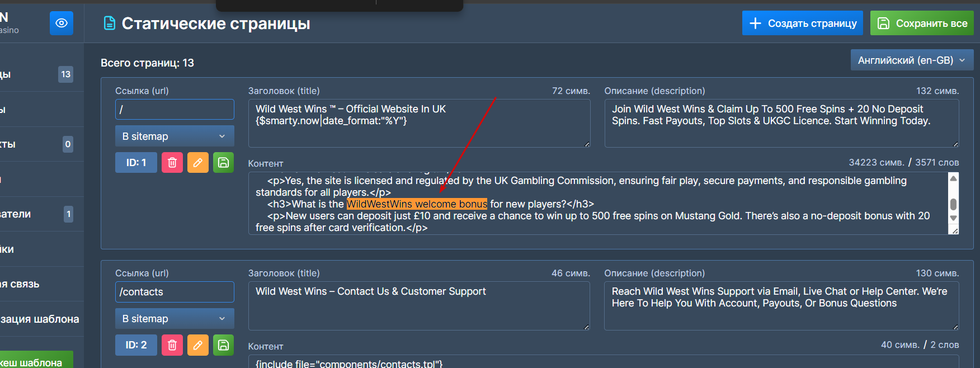Click the 40 симв. / 2 слов counter
This screenshot has height=368, width=980.
pyautogui.click(x=920, y=345)
